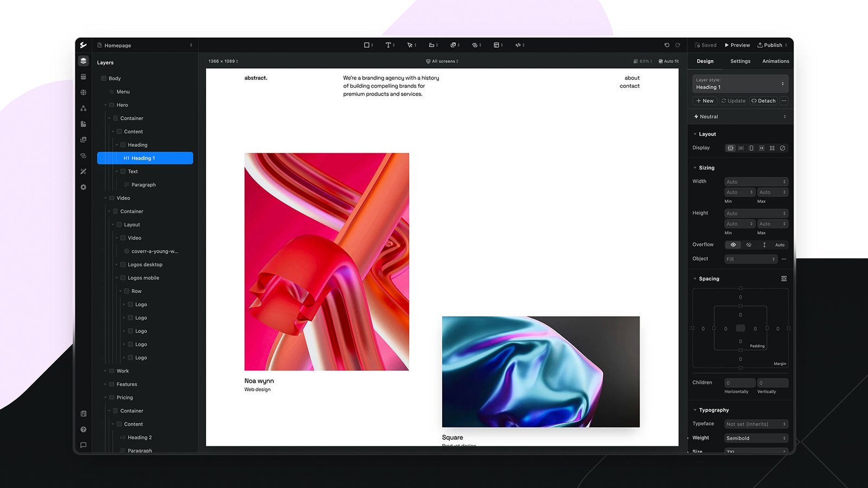The height and width of the screenshot is (488, 868).
Task: Click the Children Horizontally input field
Action: (739, 383)
